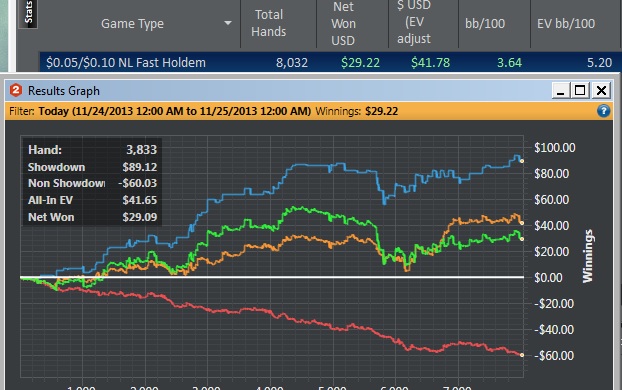Viewport: 622px width, 390px height.
Task: Click the Today filter date range text
Action: [175, 111]
